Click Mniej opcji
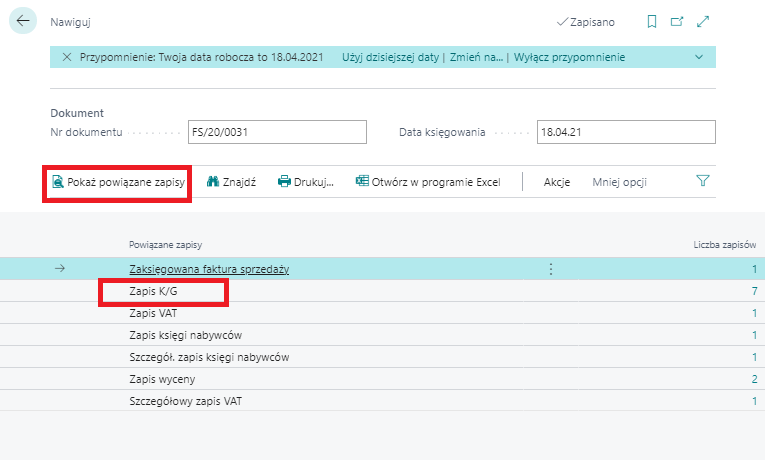 point(620,182)
